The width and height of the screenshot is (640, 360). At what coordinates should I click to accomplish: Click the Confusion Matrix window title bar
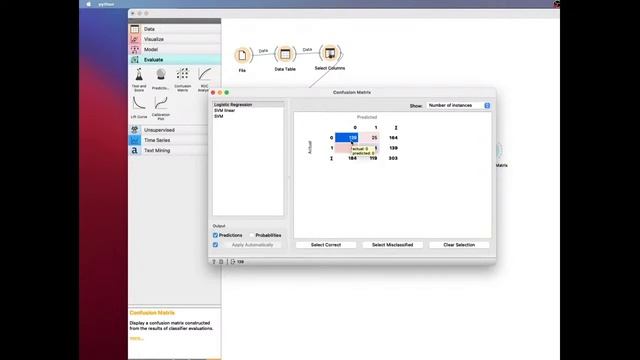tap(352, 92)
